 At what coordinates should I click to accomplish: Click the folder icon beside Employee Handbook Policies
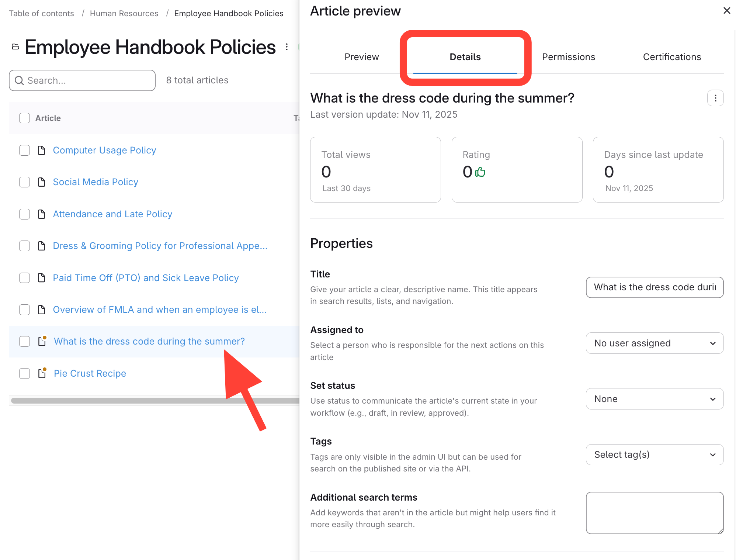(15, 47)
